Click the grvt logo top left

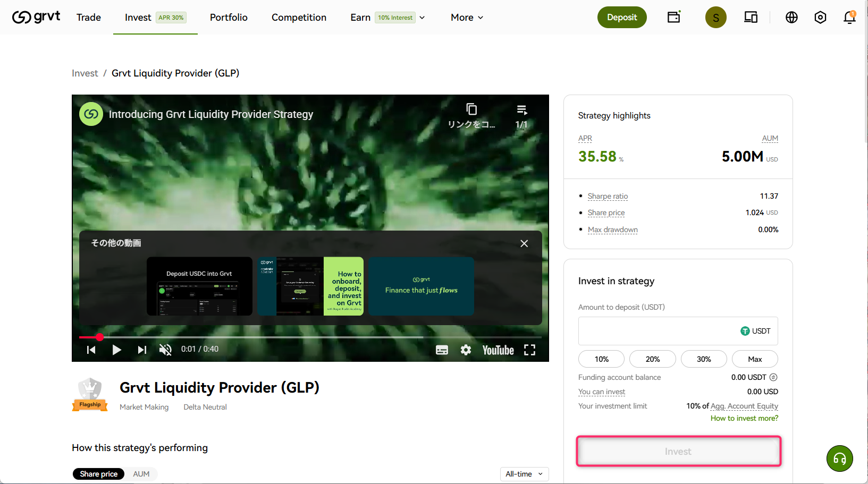coord(36,16)
